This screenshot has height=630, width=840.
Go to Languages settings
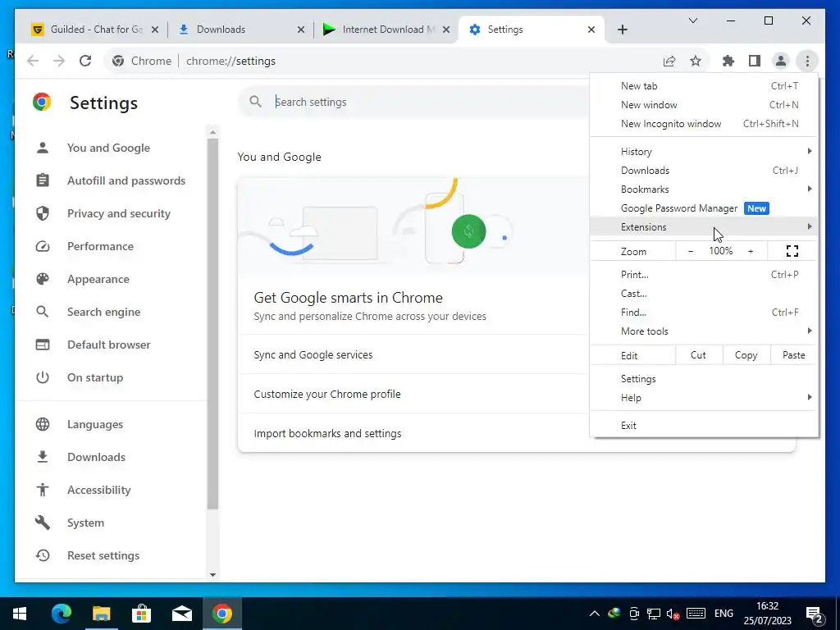point(111,424)
